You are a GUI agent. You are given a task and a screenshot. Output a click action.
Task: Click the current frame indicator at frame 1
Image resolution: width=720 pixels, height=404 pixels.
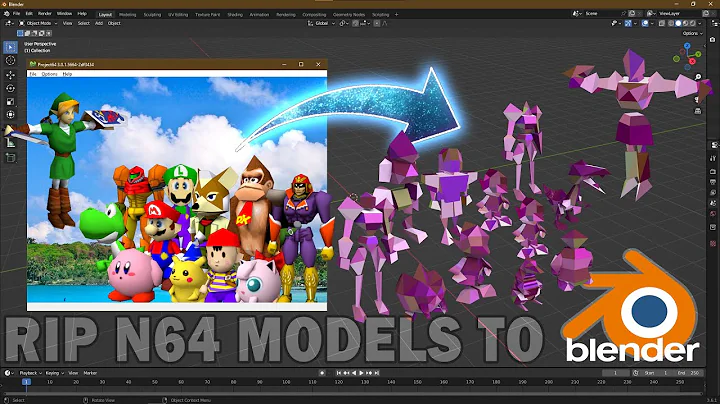click(27, 382)
